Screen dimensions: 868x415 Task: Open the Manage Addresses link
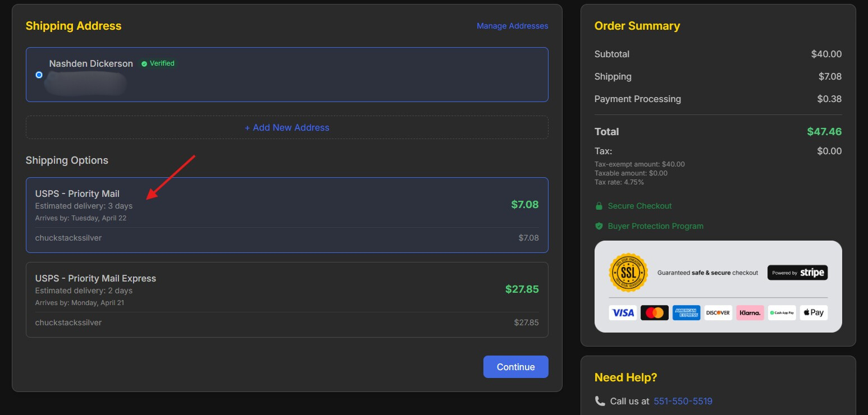[513, 26]
